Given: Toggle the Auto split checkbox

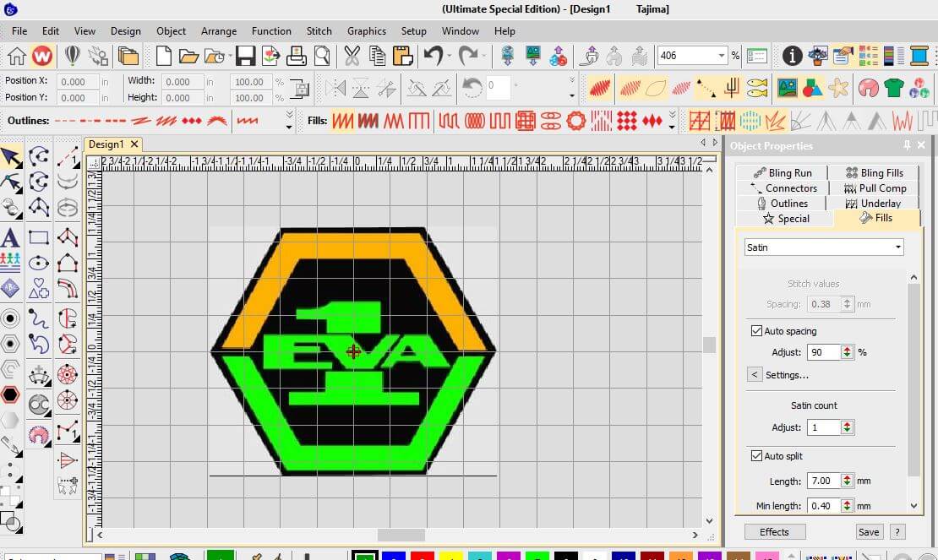Looking at the screenshot, I should pos(756,455).
